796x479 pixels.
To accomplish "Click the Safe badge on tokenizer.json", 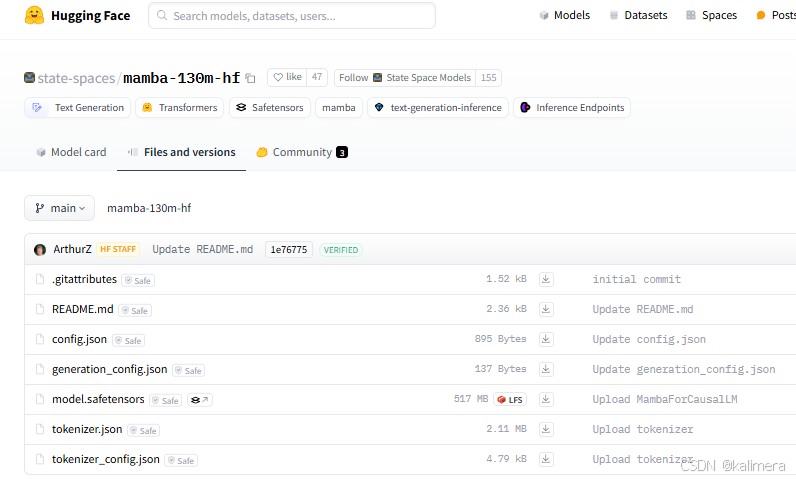I will tap(143, 430).
